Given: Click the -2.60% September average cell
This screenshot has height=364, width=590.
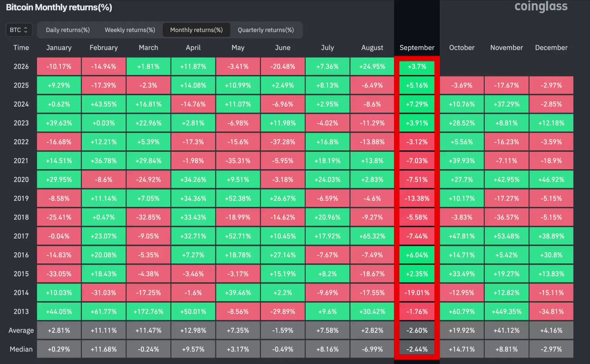Looking at the screenshot, I should click(x=417, y=330).
